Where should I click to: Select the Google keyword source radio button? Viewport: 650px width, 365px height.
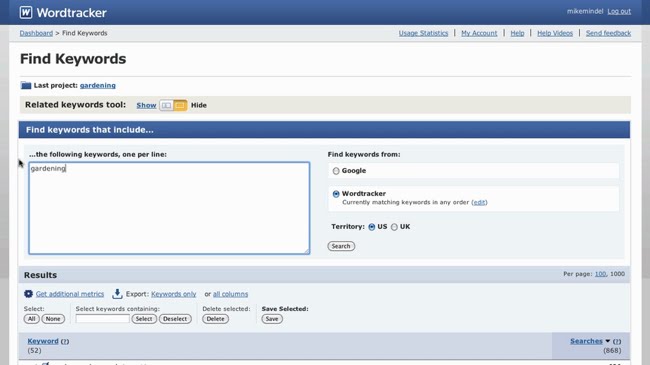(336, 171)
